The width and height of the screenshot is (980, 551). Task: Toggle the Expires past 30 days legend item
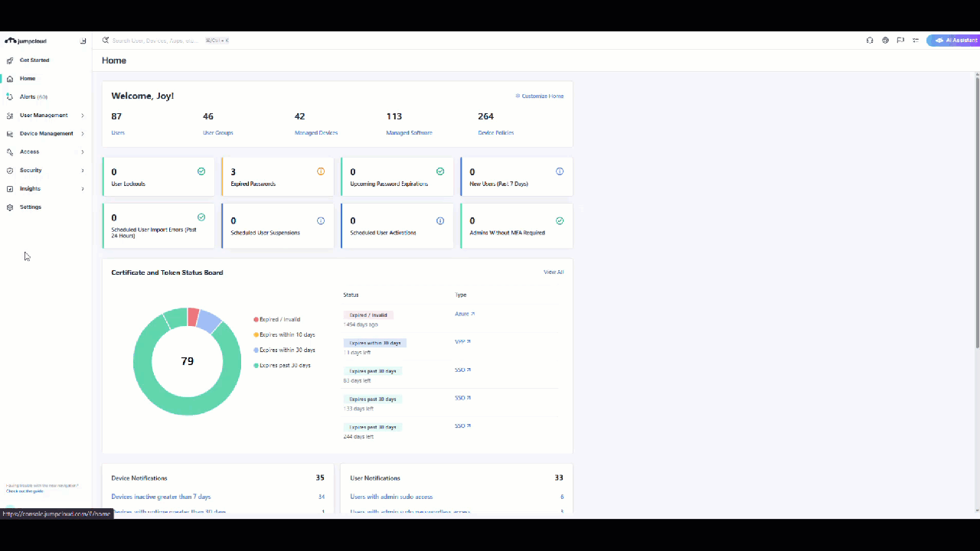283,365
